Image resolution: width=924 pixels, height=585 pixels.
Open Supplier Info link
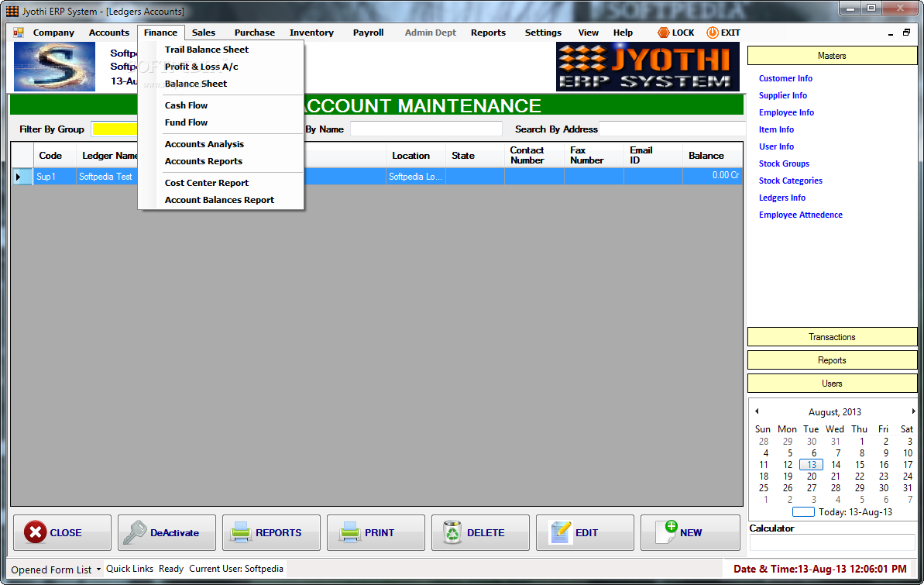pos(782,95)
